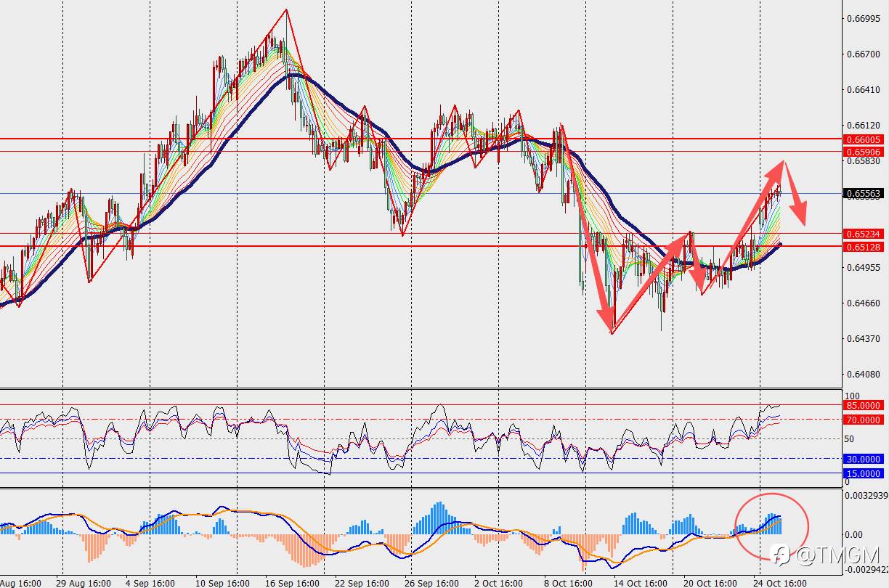Click the black 0.65563 current price tag
This screenshot has height=588, width=889.
[864, 193]
